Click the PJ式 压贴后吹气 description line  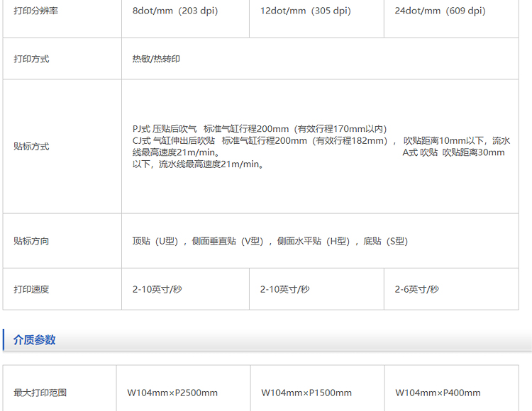[259, 129]
